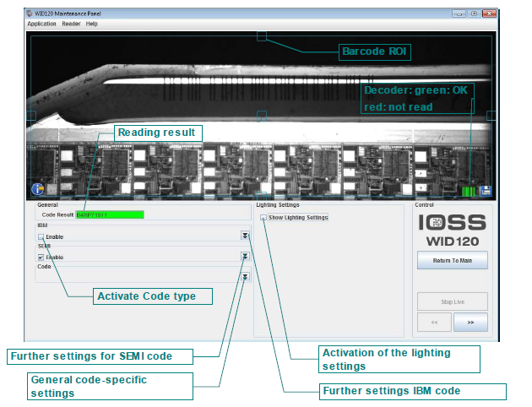Check Show Lighting Settings

click(x=263, y=217)
